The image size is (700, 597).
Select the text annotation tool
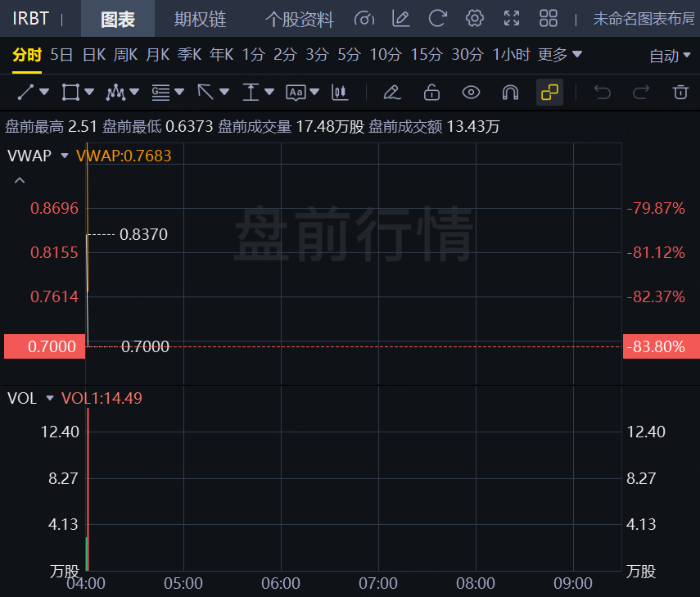point(296,93)
